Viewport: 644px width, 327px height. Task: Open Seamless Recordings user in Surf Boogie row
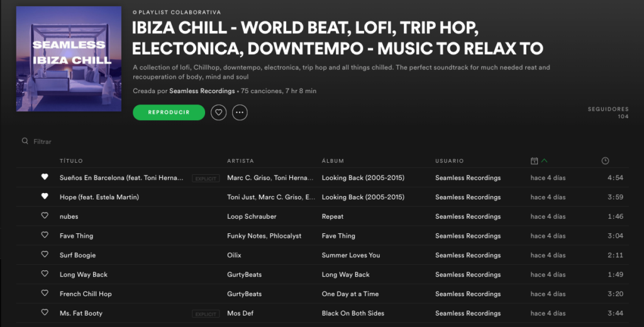(468, 255)
